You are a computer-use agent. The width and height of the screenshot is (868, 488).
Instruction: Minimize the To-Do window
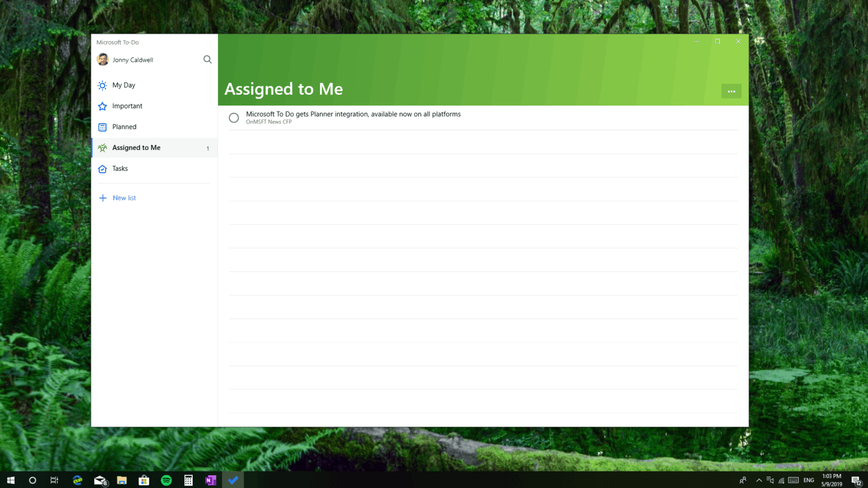click(696, 41)
